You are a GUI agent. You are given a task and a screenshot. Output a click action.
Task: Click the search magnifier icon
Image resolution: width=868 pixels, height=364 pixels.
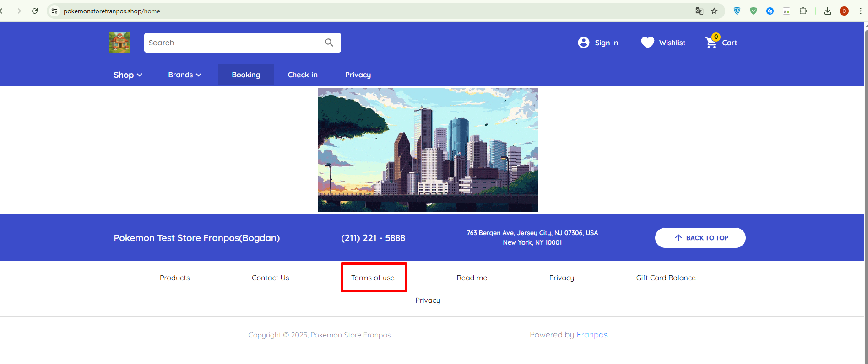329,43
